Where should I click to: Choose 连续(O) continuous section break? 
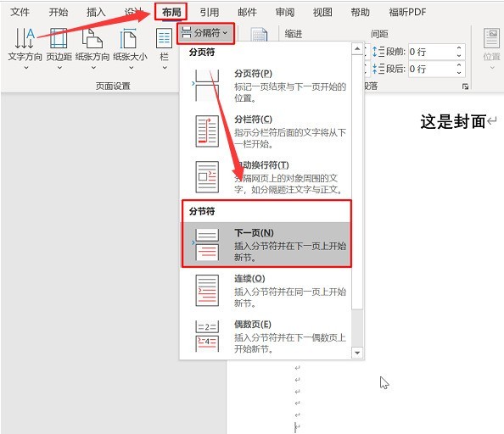click(x=266, y=291)
